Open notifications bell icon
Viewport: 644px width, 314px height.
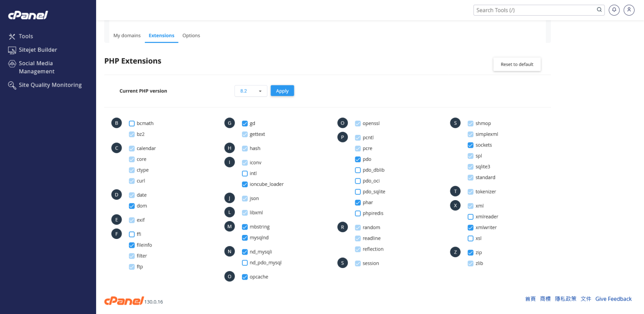614,10
